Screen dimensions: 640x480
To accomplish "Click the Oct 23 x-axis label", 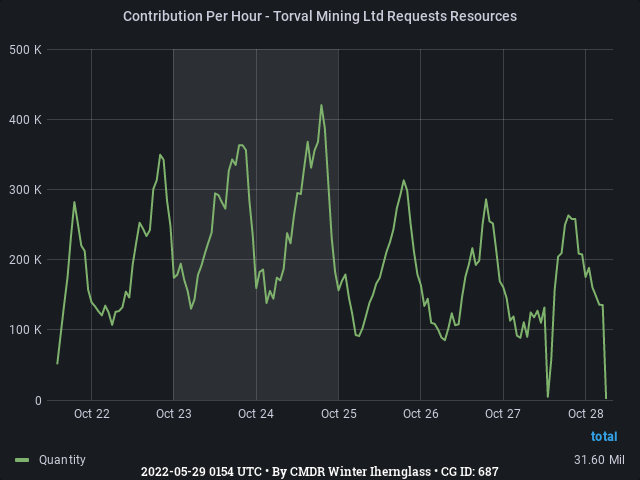I will pyautogui.click(x=174, y=414).
